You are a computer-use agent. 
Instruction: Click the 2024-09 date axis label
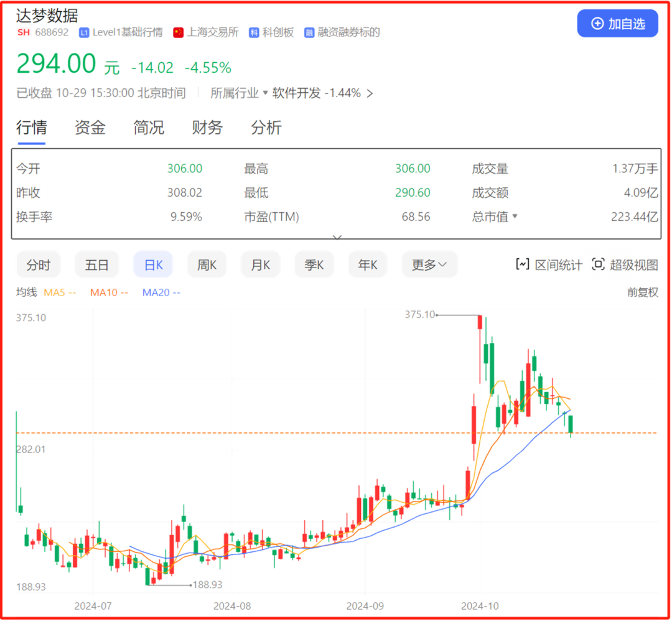point(365,607)
